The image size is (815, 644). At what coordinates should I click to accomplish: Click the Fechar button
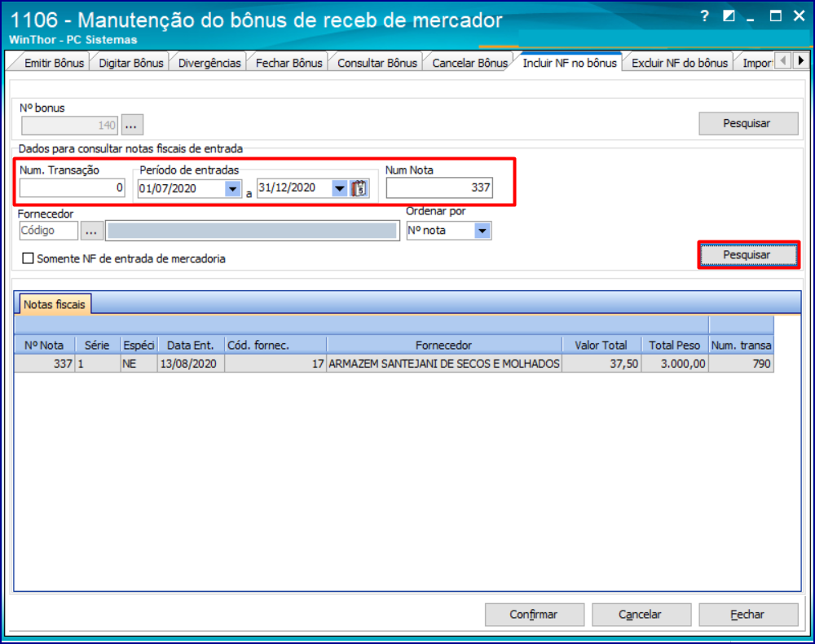click(748, 615)
